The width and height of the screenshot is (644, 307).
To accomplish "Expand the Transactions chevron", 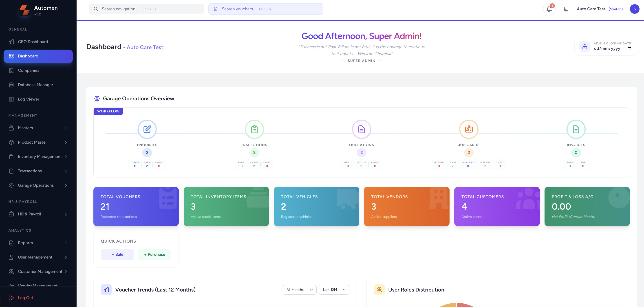I will click(66, 171).
